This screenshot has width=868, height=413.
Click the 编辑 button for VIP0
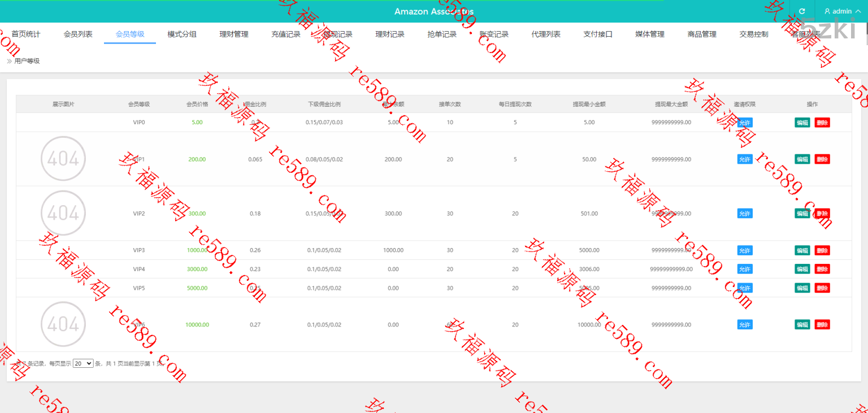tap(802, 123)
